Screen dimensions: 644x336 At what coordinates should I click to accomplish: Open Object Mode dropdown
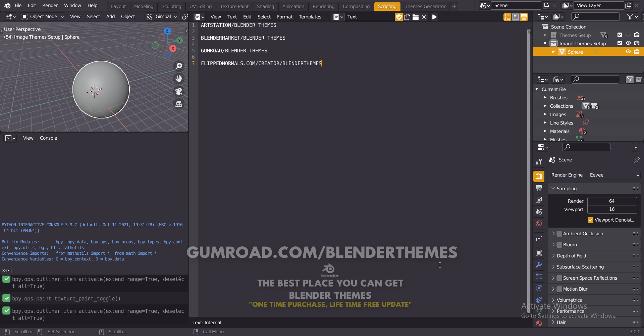click(42, 16)
